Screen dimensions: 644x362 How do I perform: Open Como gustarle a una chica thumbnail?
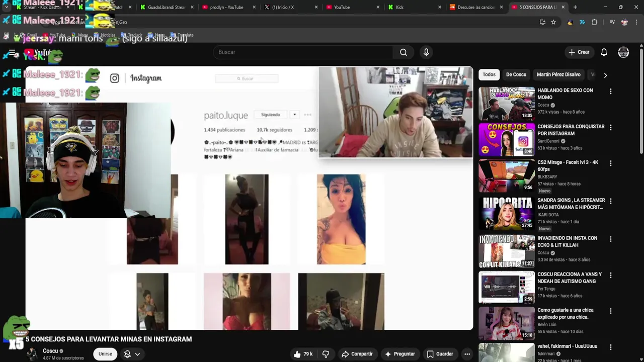[x=507, y=323]
